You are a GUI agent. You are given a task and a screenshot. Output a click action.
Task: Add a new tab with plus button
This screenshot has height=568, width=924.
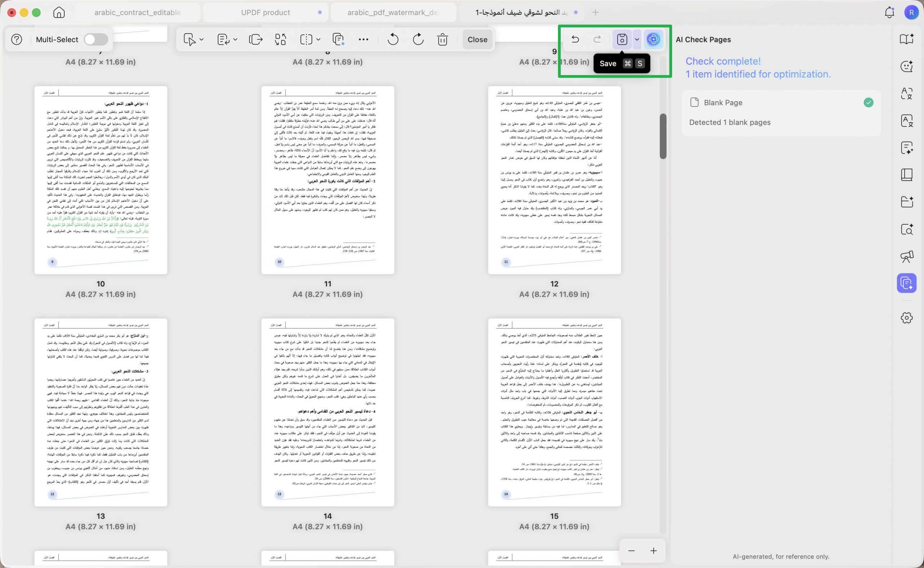coord(596,12)
